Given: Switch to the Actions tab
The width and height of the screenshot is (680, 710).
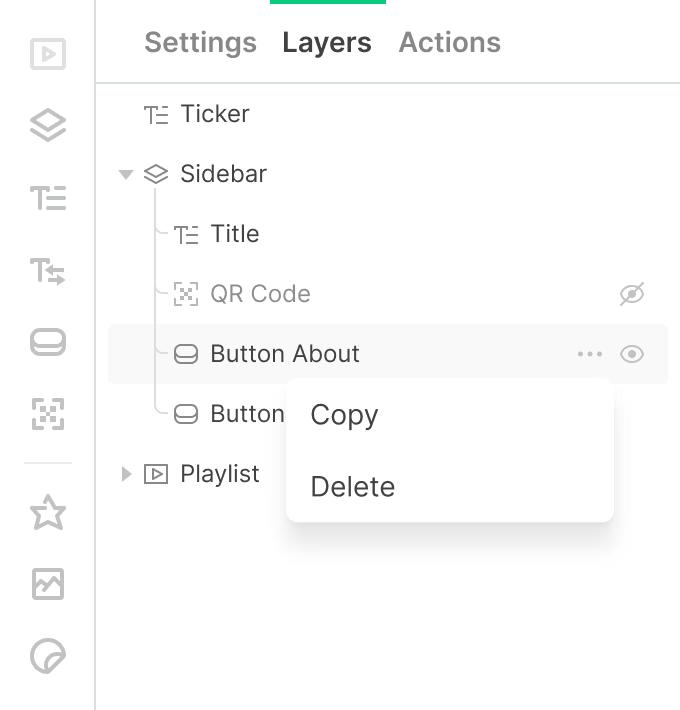Looking at the screenshot, I should pos(450,43).
